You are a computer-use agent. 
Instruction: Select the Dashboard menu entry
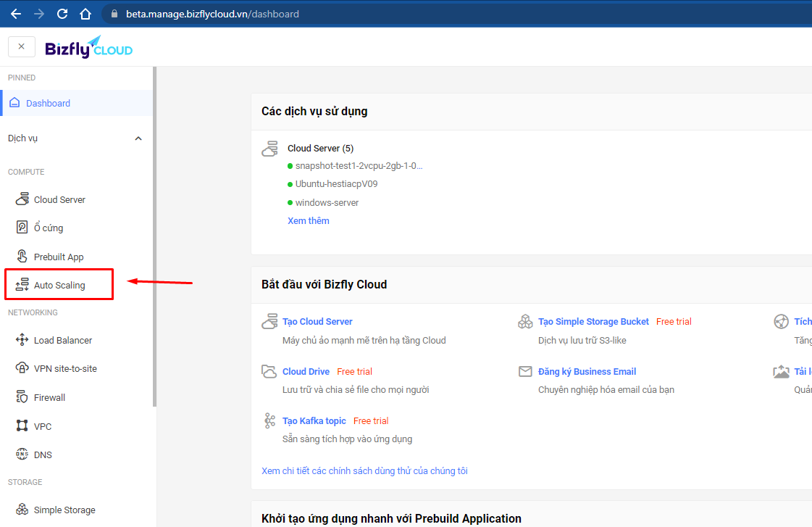[x=78, y=103]
